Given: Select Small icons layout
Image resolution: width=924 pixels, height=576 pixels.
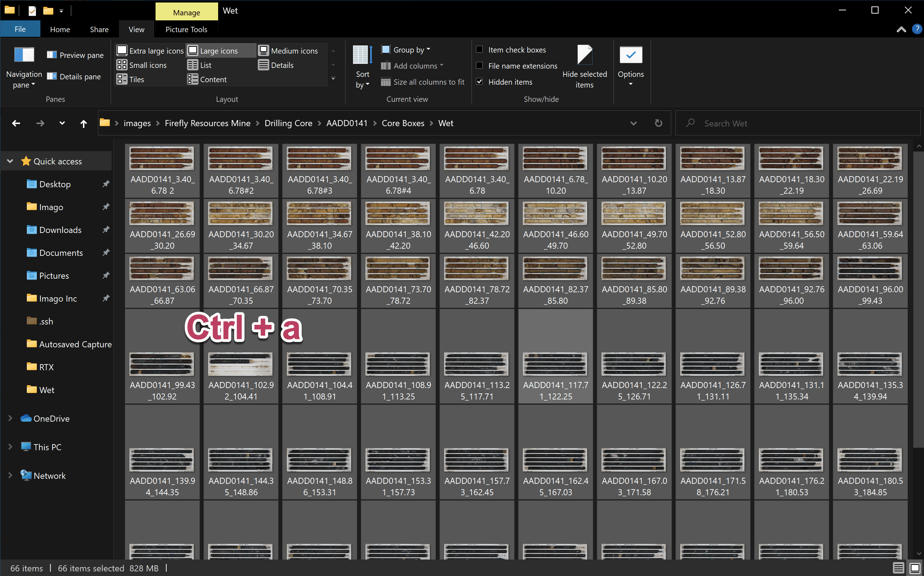Looking at the screenshot, I should (x=141, y=65).
